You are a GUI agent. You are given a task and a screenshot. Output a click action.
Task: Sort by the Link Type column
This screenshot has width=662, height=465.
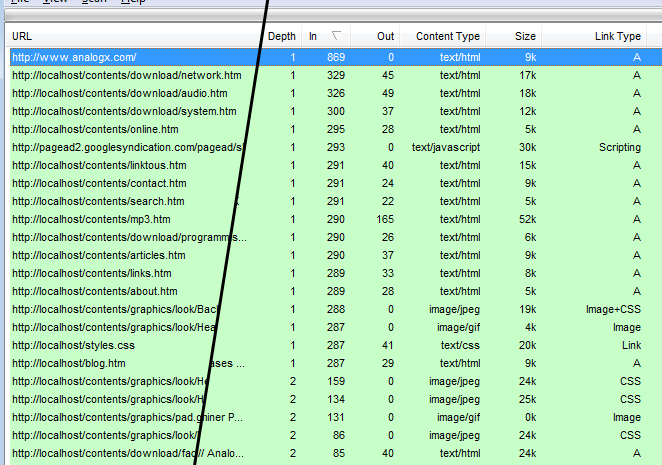click(x=616, y=36)
